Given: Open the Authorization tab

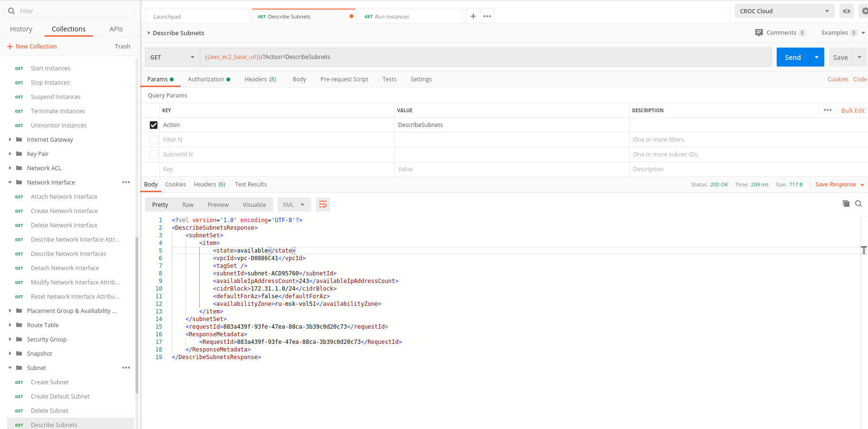Looking at the screenshot, I should pos(209,79).
